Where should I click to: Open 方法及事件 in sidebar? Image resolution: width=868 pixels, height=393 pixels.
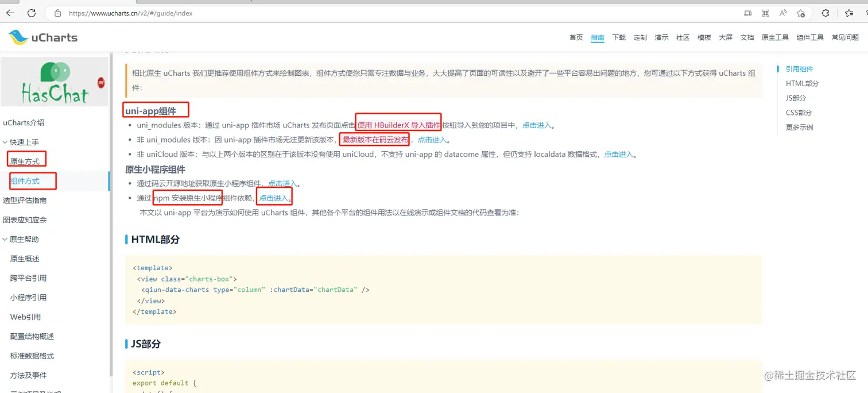click(28, 375)
